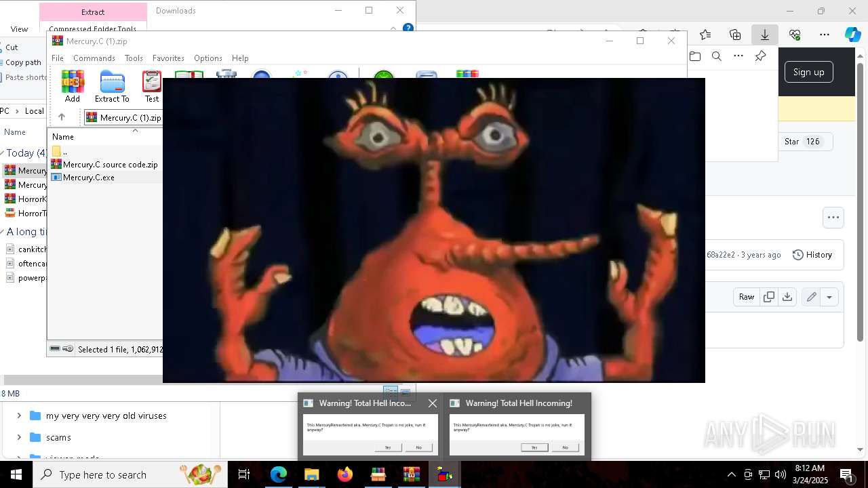Open WinRAR from taskbar
This screenshot has height=488, width=868.
pos(412,474)
